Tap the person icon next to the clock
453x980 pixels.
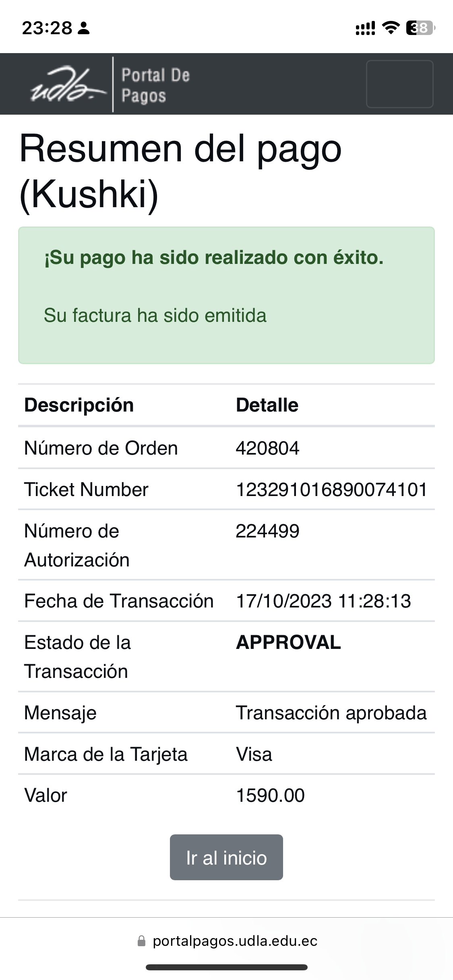pyautogui.click(x=84, y=28)
